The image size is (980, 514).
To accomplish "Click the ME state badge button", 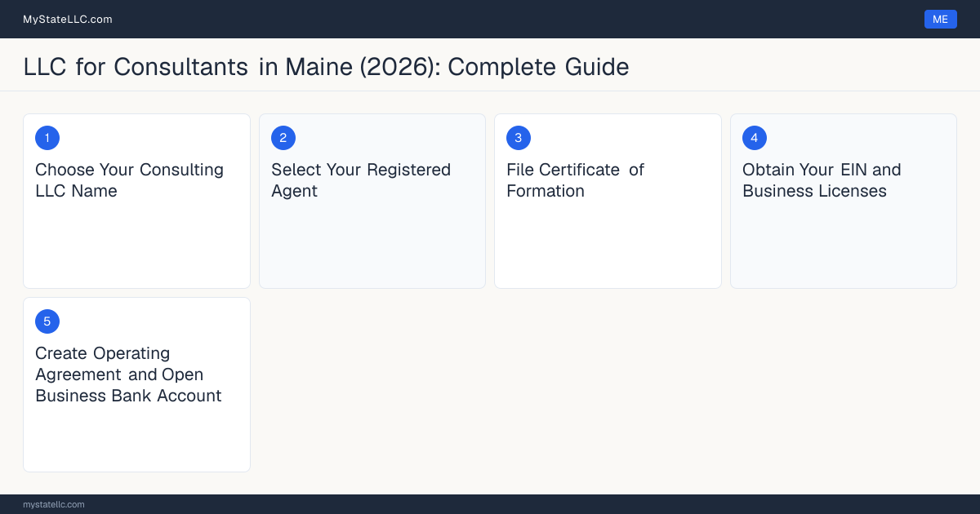I will [x=940, y=20].
